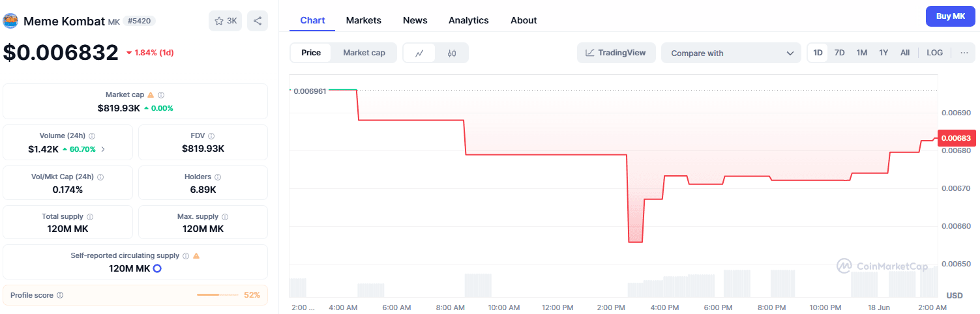Show Volume (24h) info icon
Image resolution: width=980 pixels, height=314 pixels.
(x=92, y=136)
